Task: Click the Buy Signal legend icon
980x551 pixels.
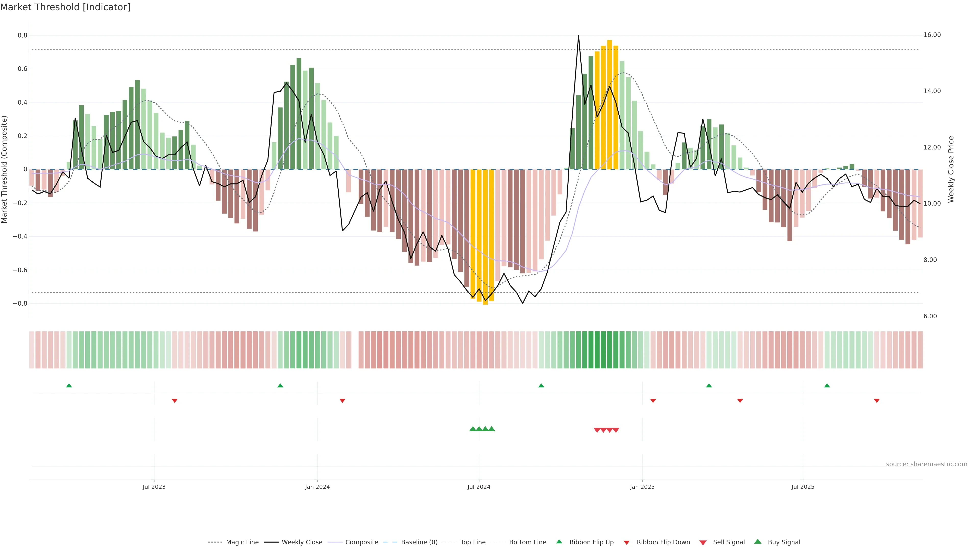Action: [x=757, y=542]
